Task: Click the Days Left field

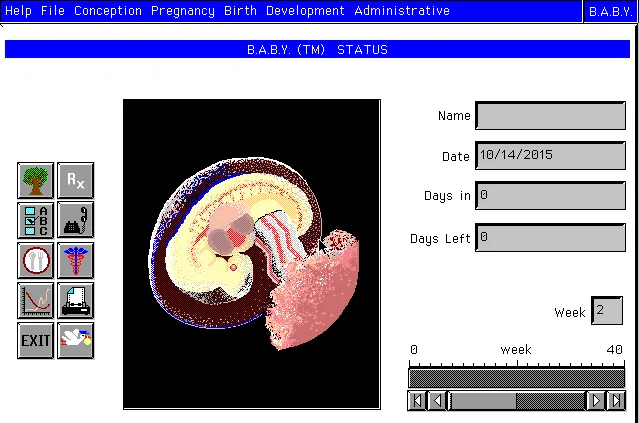Action: (x=550, y=238)
